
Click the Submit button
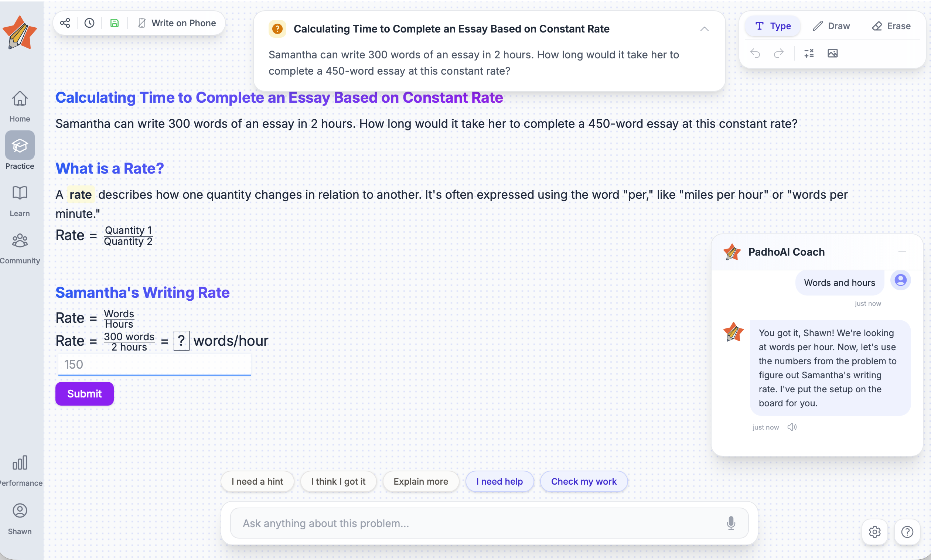coord(85,393)
